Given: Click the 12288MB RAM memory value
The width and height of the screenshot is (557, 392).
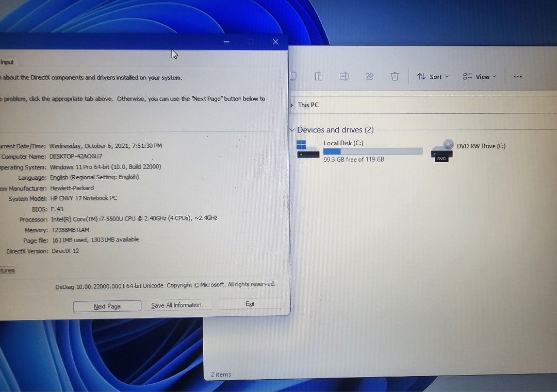Looking at the screenshot, I should [71, 230].
